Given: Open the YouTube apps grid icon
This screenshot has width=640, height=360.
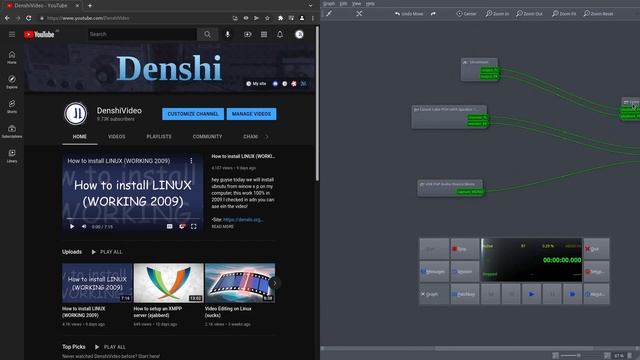Looking at the screenshot, I should point(264,34).
